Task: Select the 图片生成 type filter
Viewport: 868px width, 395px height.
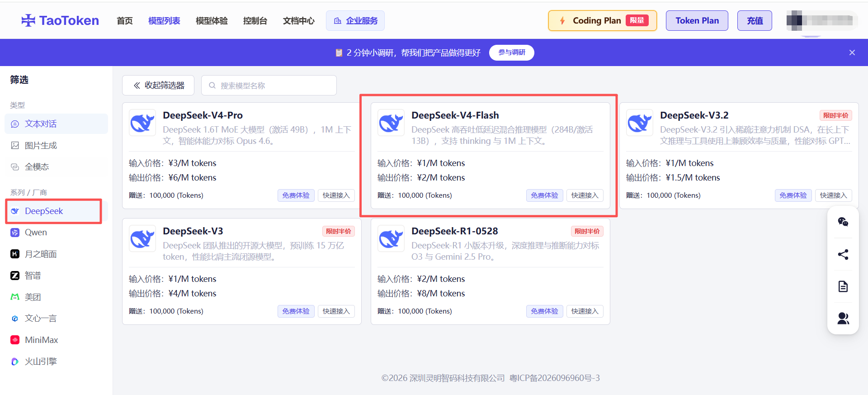Action: 56,145
